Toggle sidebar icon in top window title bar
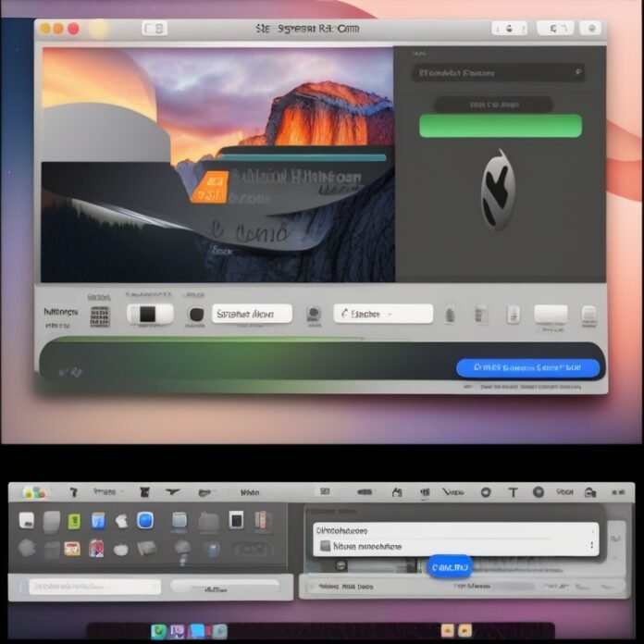 click(155, 29)
